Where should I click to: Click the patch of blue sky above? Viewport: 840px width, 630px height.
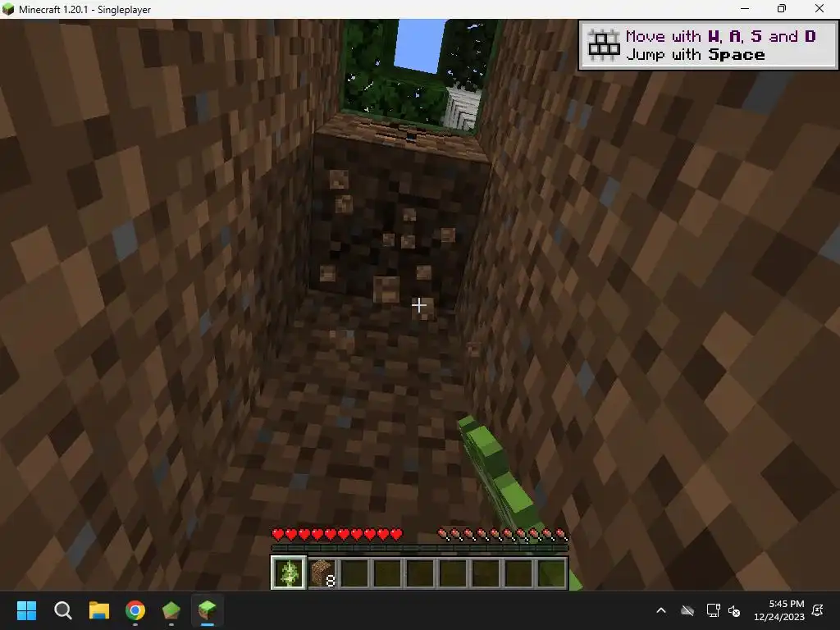point(419,45)
